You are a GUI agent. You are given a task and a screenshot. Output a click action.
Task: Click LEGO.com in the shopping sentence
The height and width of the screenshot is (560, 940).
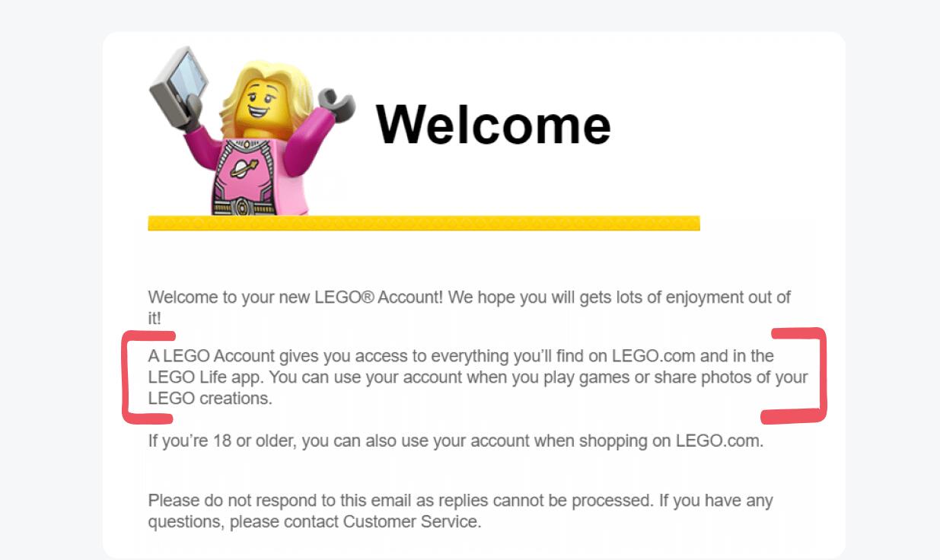pyautogui.click(x=717, y=441)
